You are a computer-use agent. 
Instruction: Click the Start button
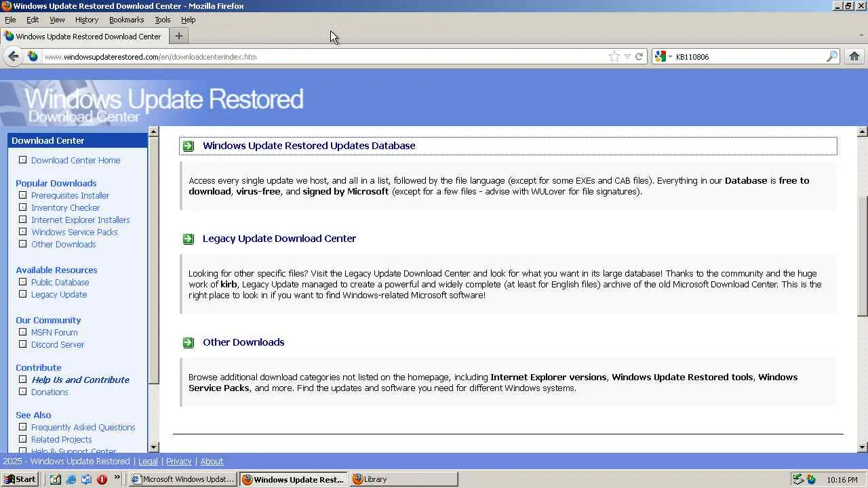[x=20, y=479]
